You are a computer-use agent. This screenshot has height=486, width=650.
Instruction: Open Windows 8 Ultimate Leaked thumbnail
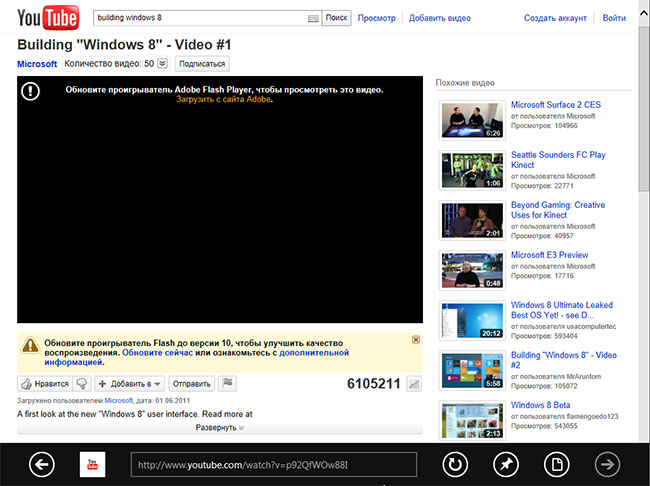472,320
